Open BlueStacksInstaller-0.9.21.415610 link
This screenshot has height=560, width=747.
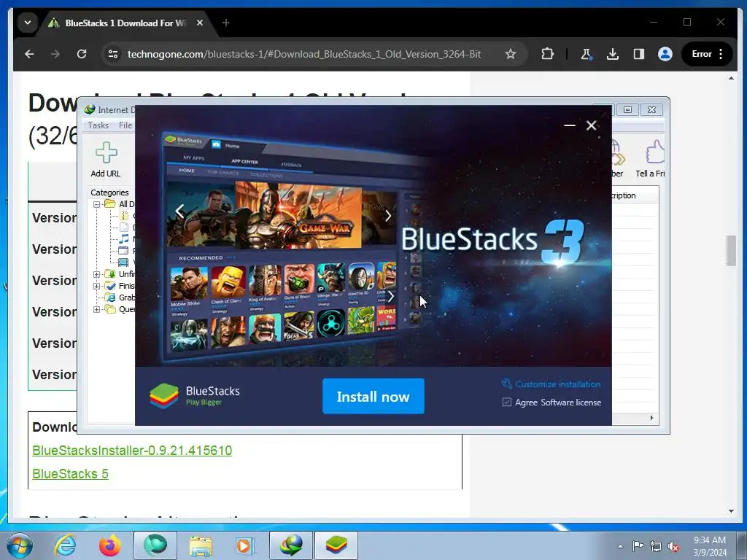click(x=132, y=451)
